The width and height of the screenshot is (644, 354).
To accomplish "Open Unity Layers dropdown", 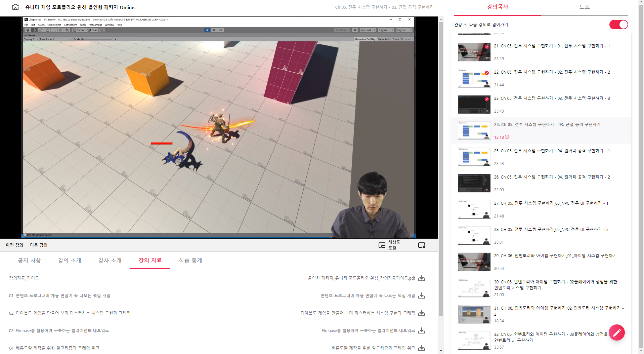I will [386, 30].
